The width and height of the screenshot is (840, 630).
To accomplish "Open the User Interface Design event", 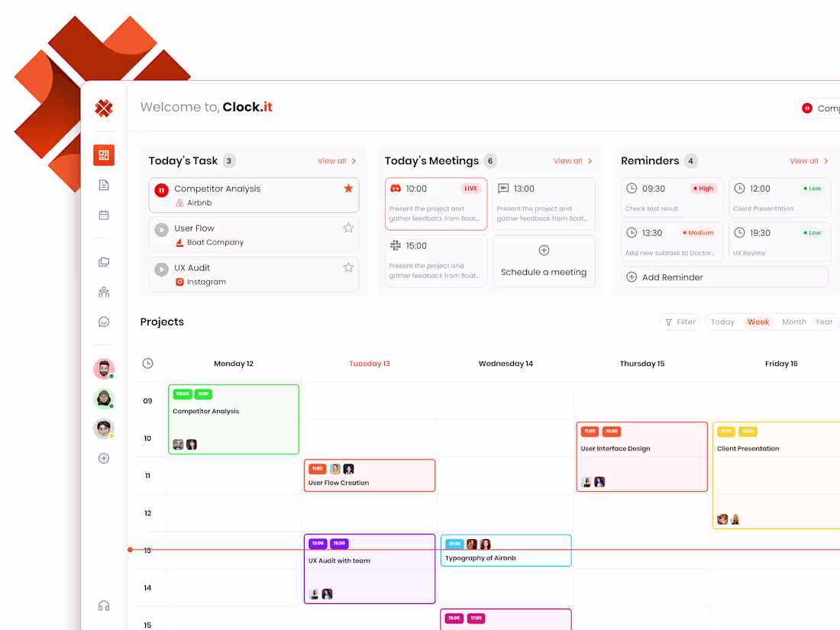I will [641, 457].
